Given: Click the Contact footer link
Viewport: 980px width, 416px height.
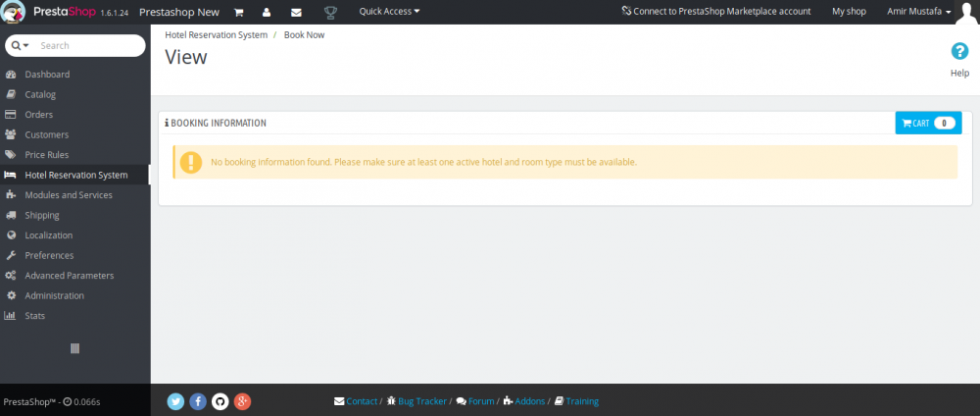Looking at the screenshot, I should 356,401.
